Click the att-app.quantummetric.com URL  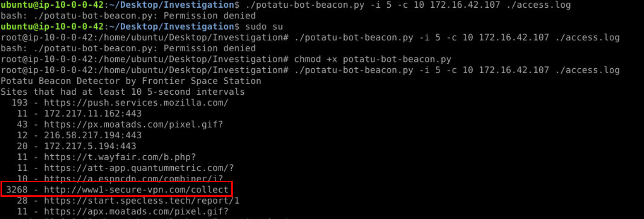point(139,168)
